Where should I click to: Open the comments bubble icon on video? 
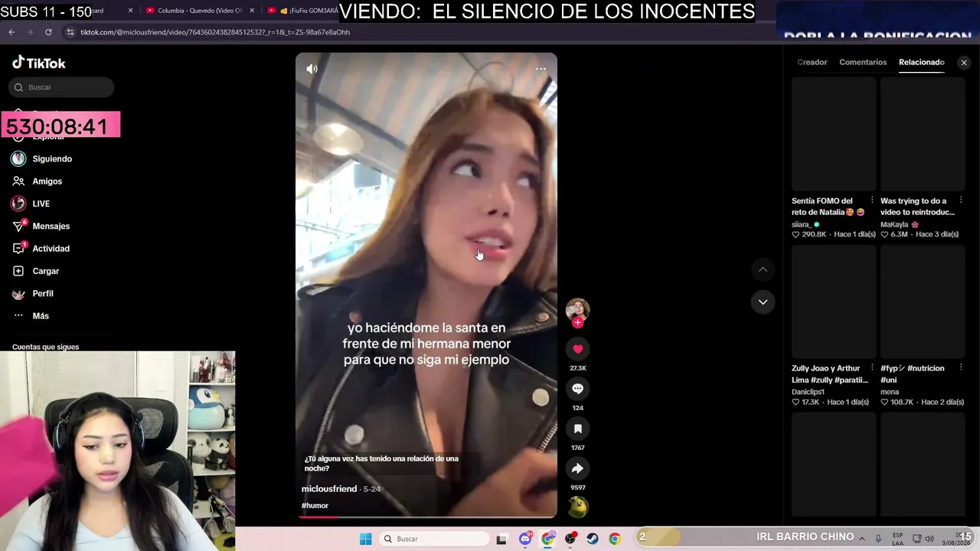(577, 389)
